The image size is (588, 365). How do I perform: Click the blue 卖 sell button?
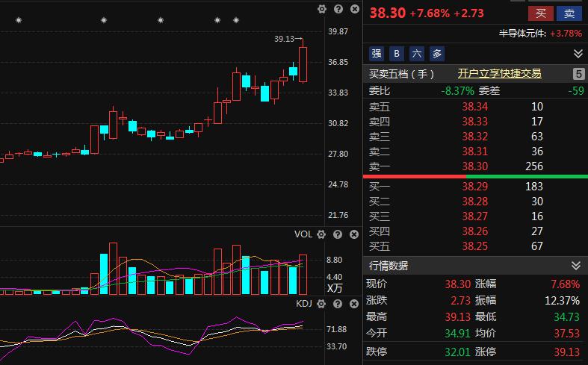[x=569, y=13]
